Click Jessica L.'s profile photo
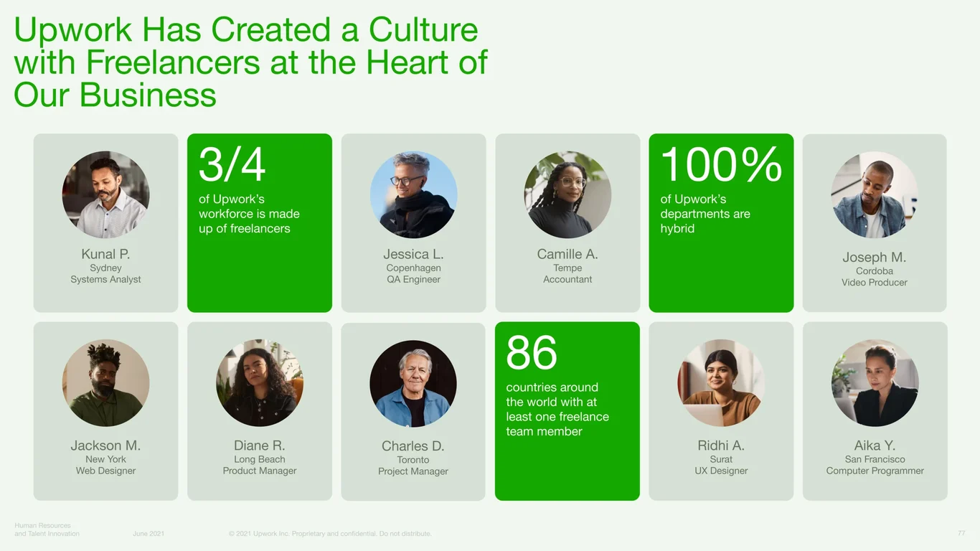Image resolution: width=980 pixels, height=551 pixels. pos(413,194)
